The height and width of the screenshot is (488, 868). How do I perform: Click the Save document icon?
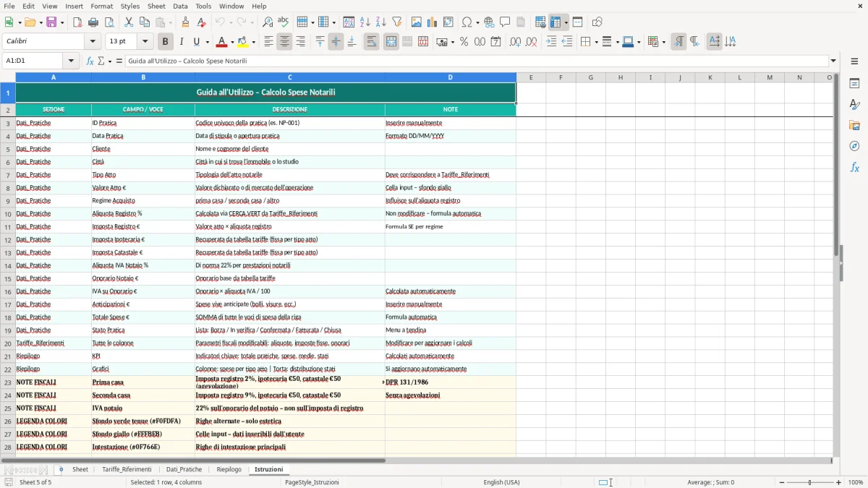[x=51, y=22]
